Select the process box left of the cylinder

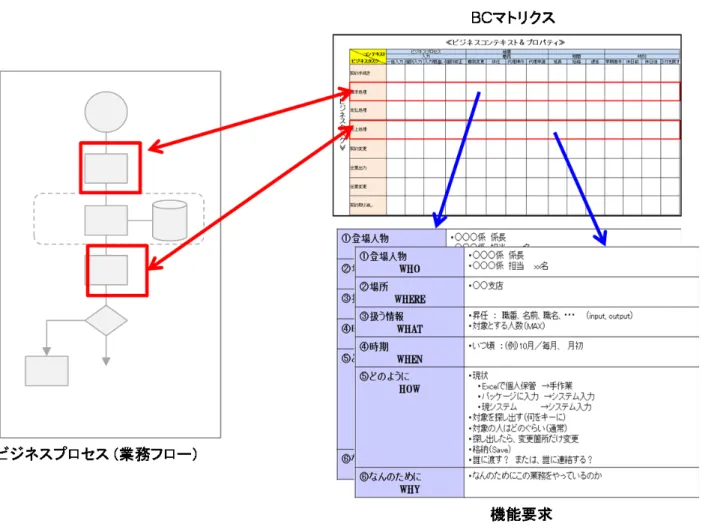click(106, 220)
